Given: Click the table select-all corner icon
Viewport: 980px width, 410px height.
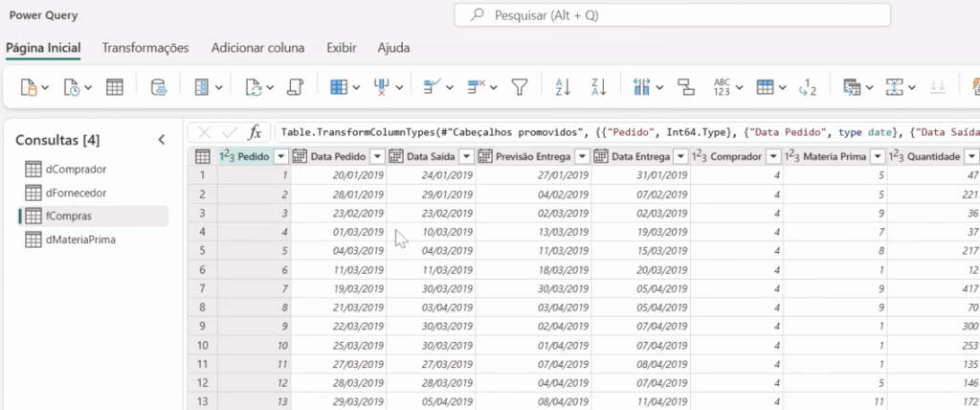Looking at the screenshot, I should (203, 156).
